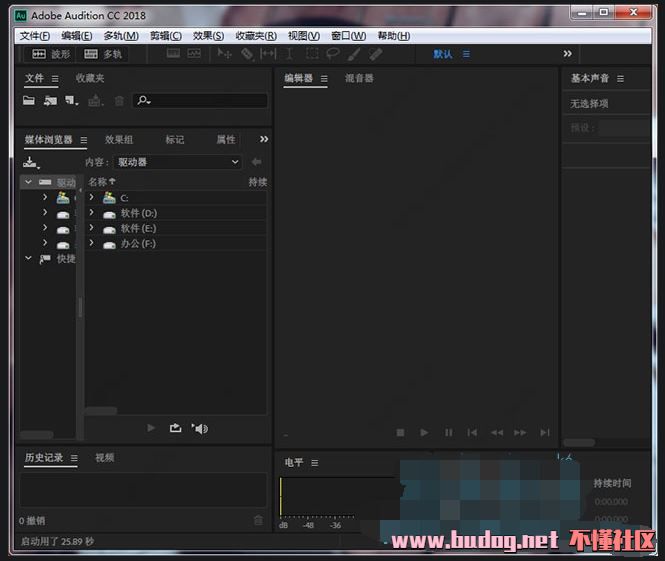Open 媒体浏览器 panel menu icon
This screenshot has width=665, height=561.
84,140
